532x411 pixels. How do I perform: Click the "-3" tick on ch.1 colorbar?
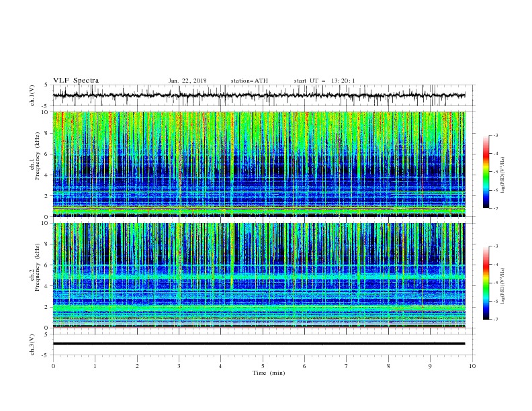coord(495,135)
